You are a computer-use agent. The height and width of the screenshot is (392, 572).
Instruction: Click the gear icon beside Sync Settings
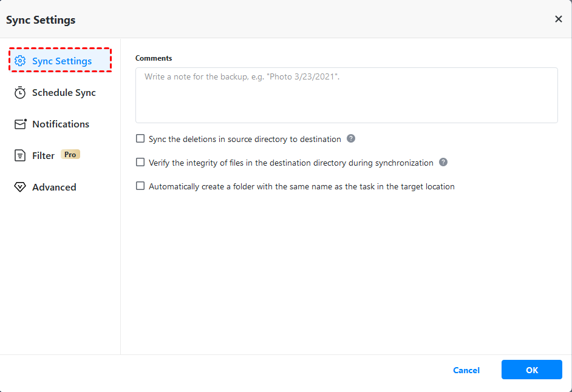point(20,61)
